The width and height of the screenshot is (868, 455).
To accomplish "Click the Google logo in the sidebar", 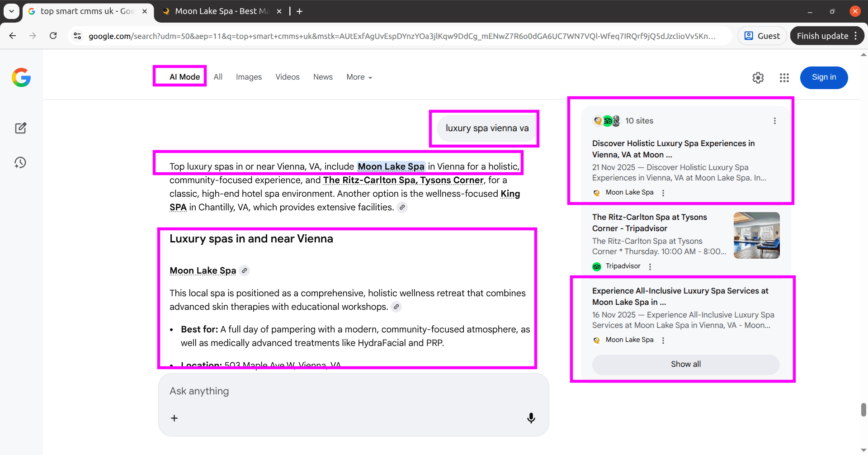I will tap(21, 77).
